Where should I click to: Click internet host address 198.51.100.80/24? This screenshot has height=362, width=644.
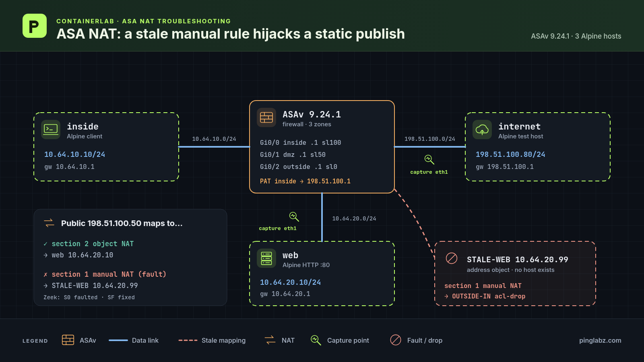(510, 154)
